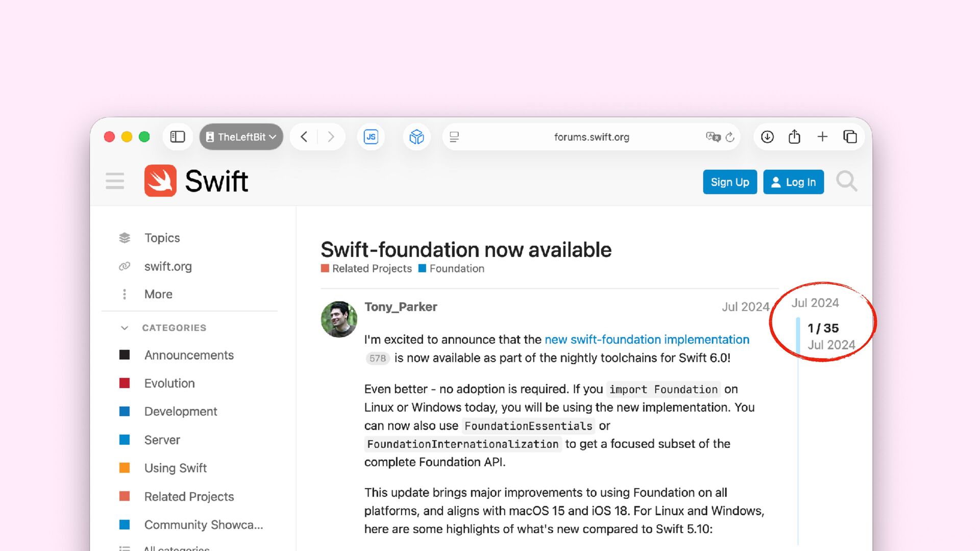The height and width of the screenshot is (551, 980).
Task: Open the forum search magnifier
Action: tap(846, 181)
